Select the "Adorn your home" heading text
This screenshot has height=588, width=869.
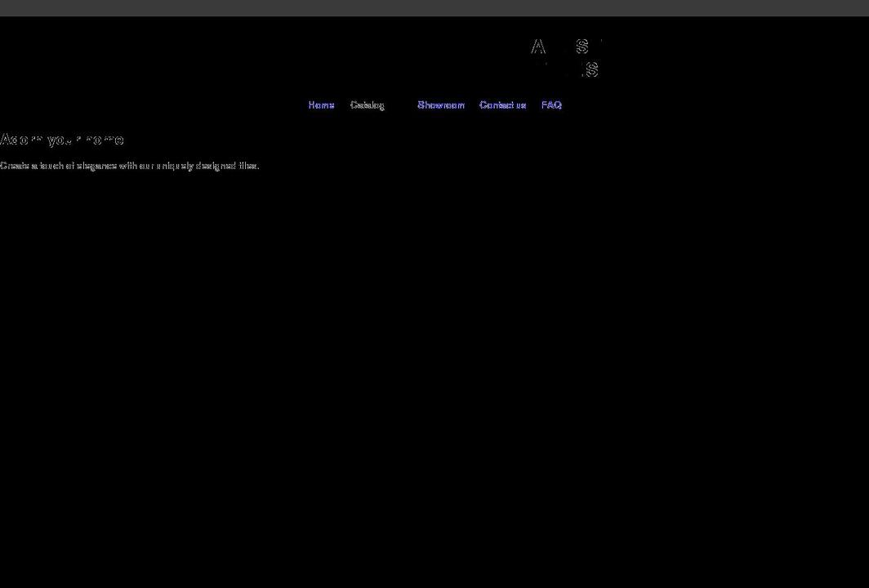pyautogui.click(x=61, y=140)
